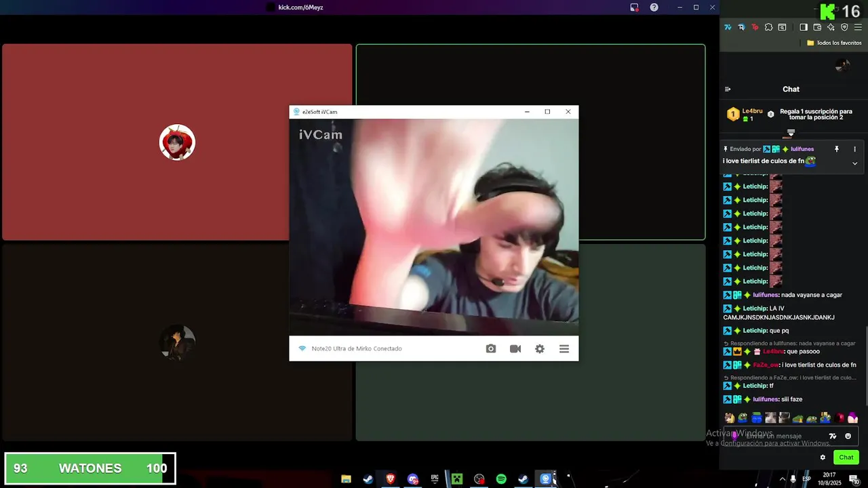Image resolution: width=868 pixels, height=488 pixels.
Task: Take a snapshot with iVCam camera button
Action: coord(491,348)
